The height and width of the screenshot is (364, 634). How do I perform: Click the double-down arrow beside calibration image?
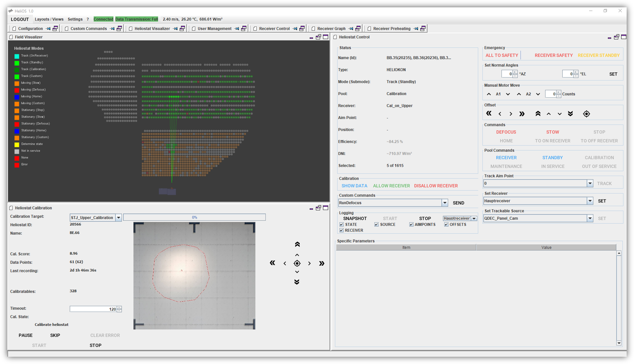coord(297,282)
